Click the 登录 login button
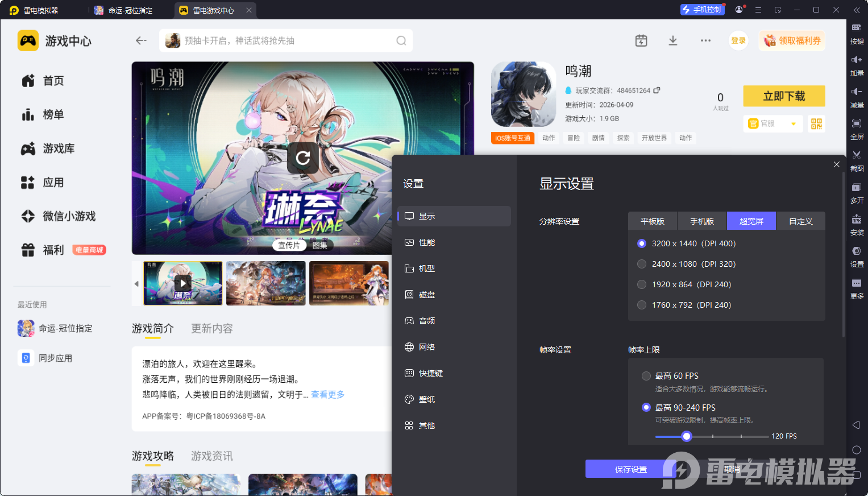The height and width of the screenshot is (496, 868). 738,40
